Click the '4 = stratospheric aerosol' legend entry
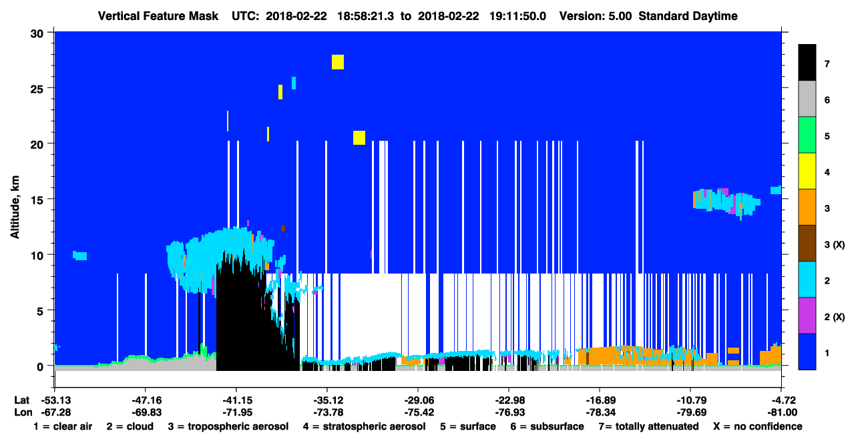 tap(364, 426)
